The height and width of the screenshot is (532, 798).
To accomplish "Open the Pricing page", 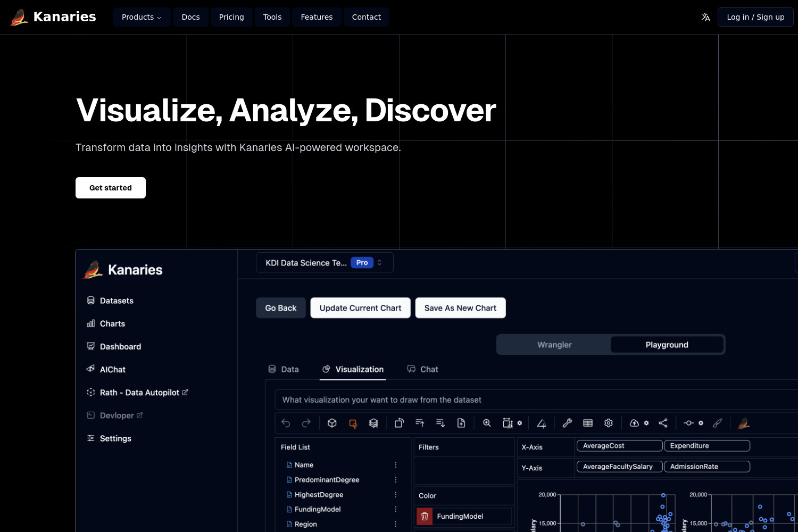I will click(231, 17).
